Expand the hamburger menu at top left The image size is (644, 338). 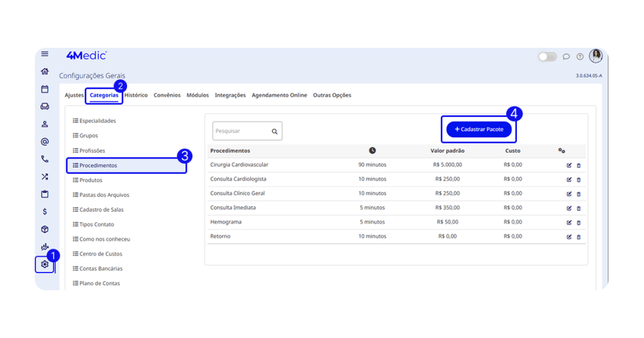[45, 54]
